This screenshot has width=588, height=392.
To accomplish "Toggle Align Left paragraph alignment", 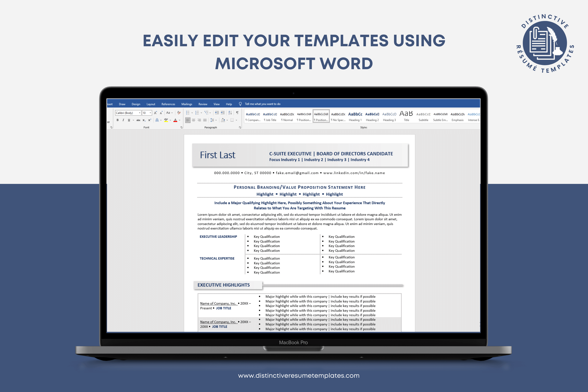I will point(188,120).
